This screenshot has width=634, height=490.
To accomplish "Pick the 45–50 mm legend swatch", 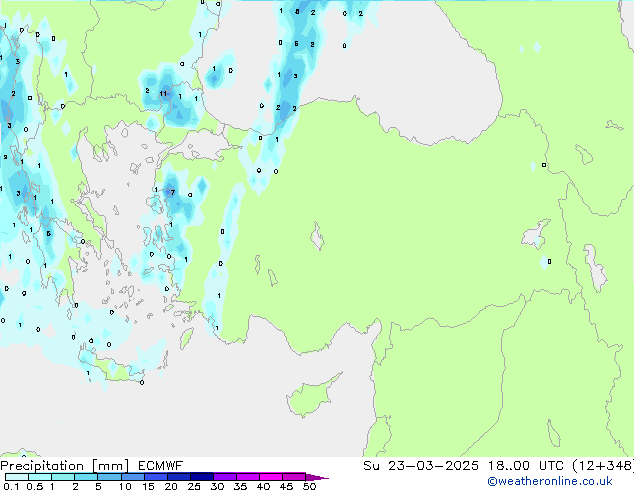I will pos(294,477).
